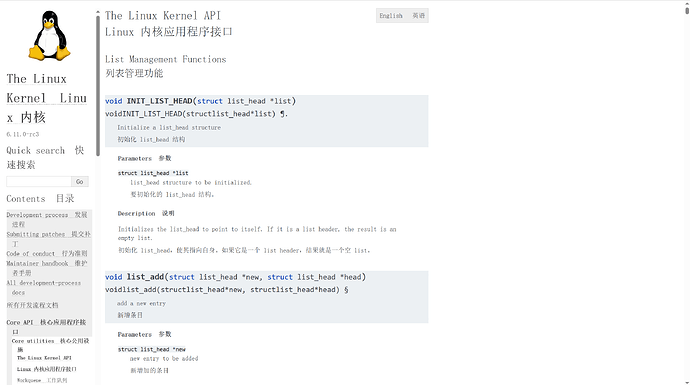Click the pilcrow permalink after INIT_LIST_HEAD

(284, 114)
